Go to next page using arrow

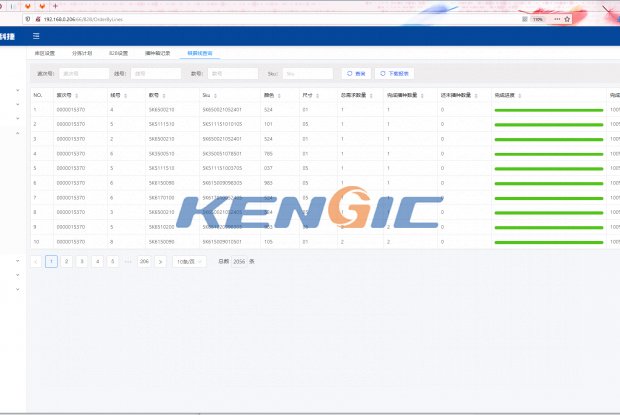160,261
